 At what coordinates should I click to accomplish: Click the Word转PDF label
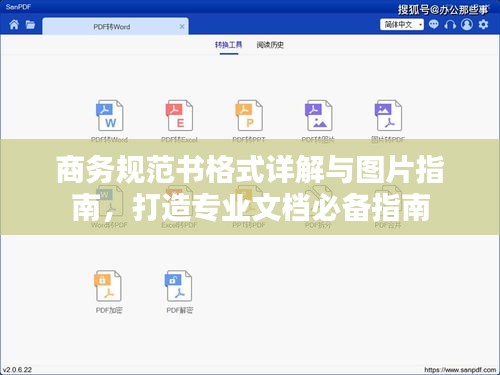109,225
